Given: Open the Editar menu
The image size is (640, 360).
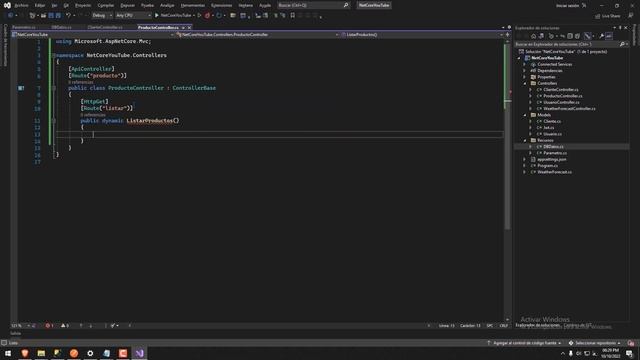Looking at the screenshot, I should click(40, 5).
